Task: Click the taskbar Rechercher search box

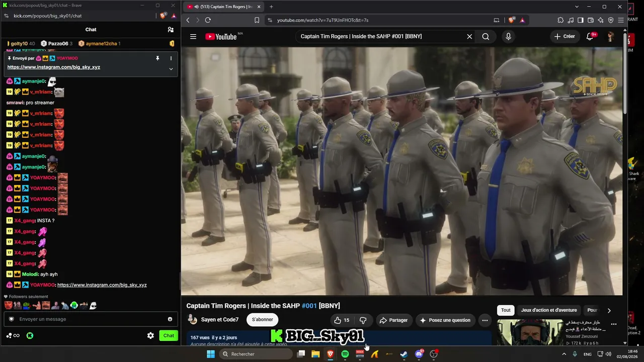Action: pos(256,354)
